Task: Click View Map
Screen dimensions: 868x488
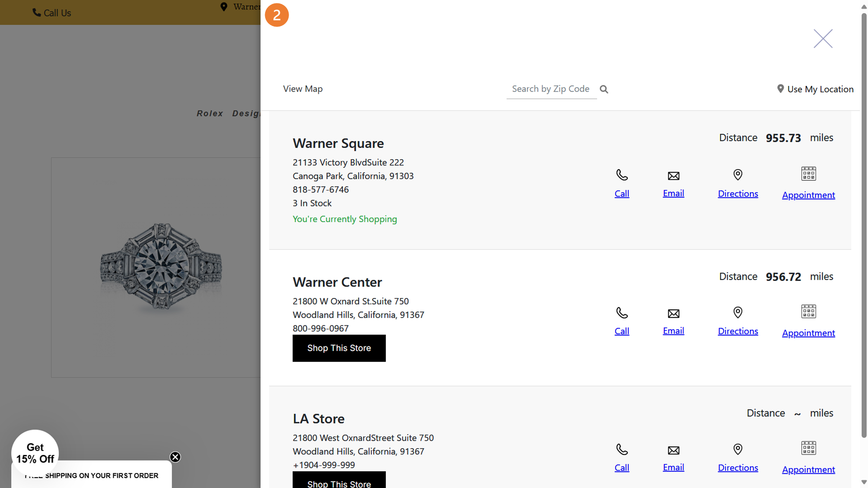Action: [x=302, y=88]
